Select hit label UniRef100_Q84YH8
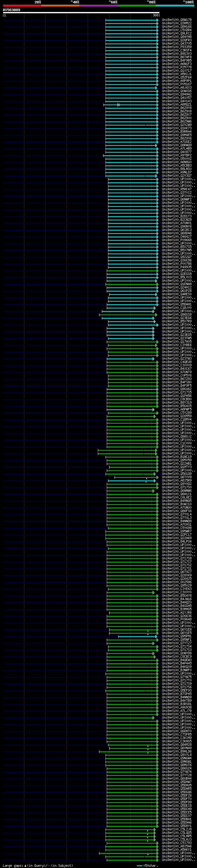 177,37
